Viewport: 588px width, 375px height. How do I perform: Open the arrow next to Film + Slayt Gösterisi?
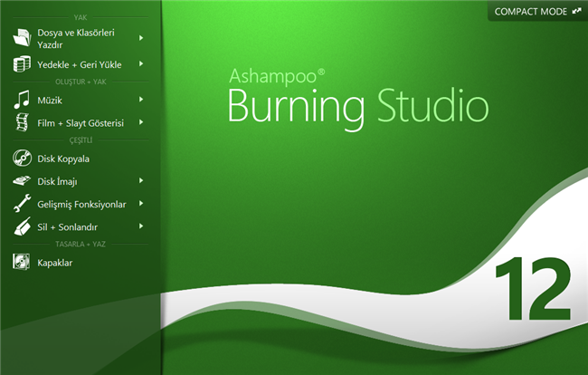click(141, 122)
